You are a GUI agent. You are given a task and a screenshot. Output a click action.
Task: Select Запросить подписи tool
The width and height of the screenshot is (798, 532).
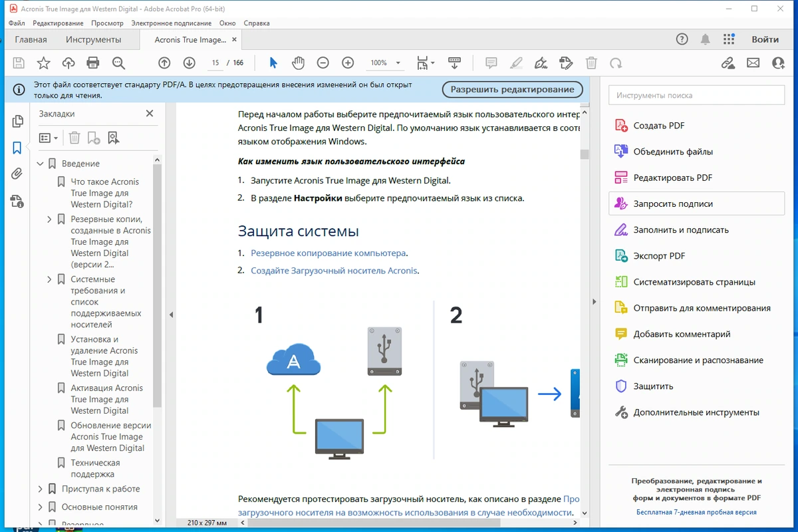pyautogui.click(x=696, y=204)
